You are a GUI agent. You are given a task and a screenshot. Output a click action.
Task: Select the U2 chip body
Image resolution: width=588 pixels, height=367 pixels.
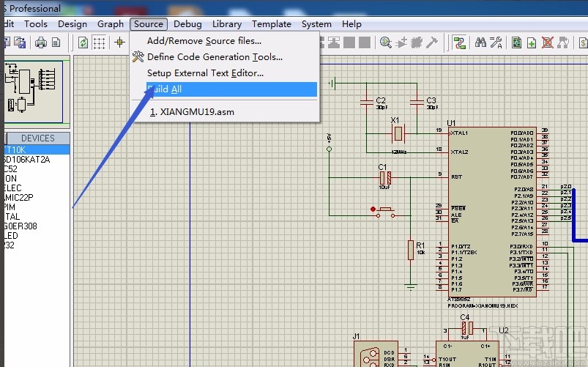(x=467, y=354)
